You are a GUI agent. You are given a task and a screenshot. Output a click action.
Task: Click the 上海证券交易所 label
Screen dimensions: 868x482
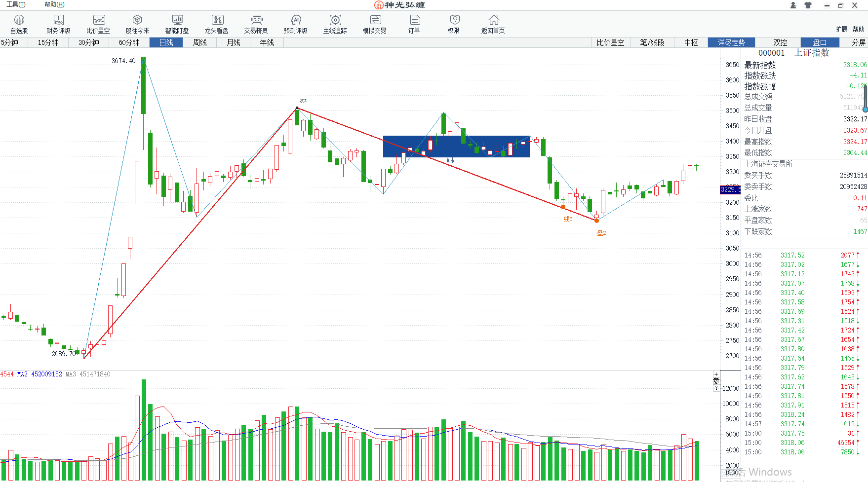768,164
